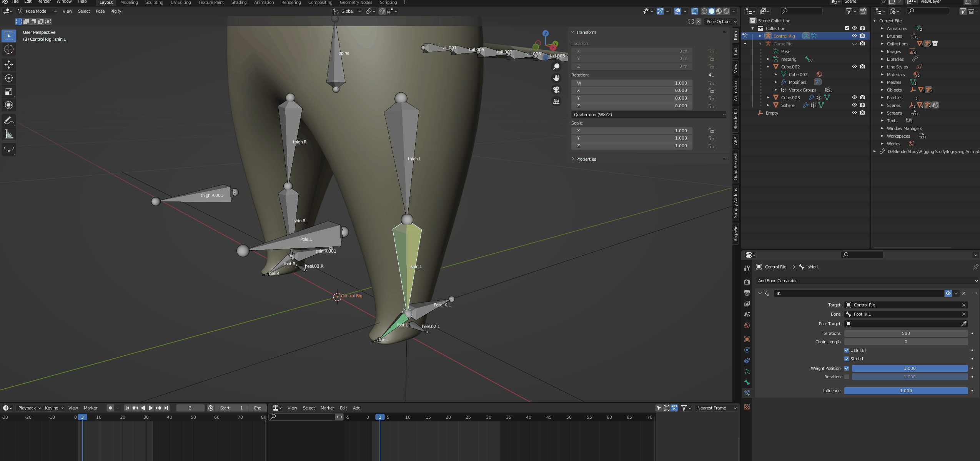Switch to the Sculpting workspace tab
The width and height of the screenshot is (980, 461).
point(154,2)
